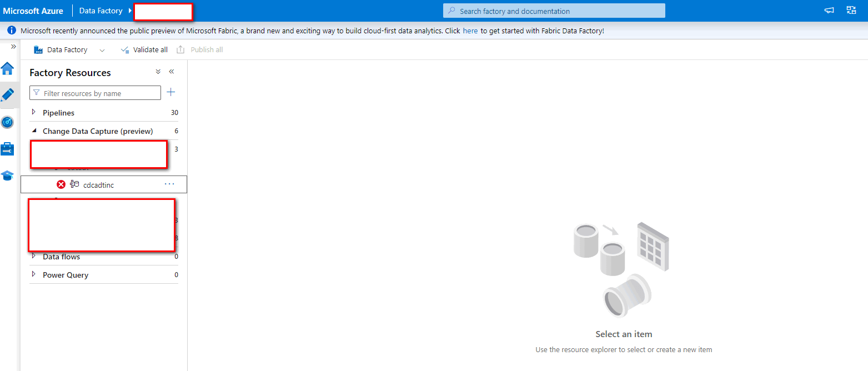Collapse all resource groups with double chevron
Viewport: 868px width, 371px height.
(158, 72)
